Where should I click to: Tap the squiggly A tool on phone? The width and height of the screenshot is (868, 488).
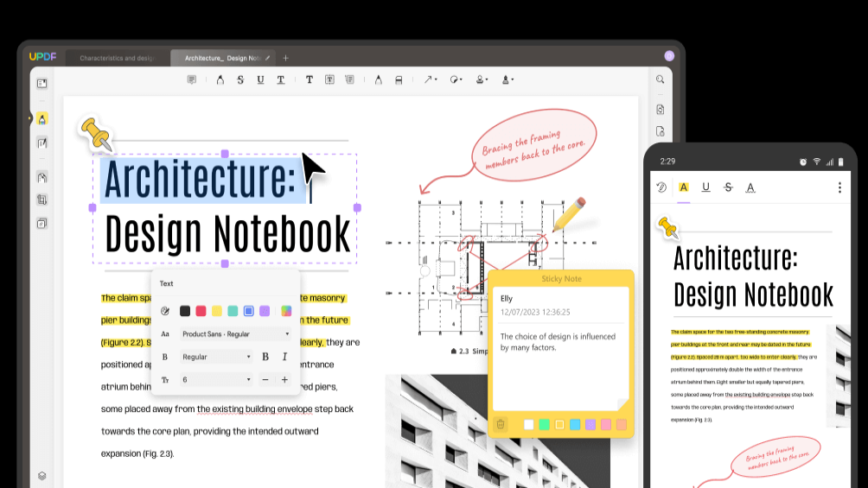(750, 187)
